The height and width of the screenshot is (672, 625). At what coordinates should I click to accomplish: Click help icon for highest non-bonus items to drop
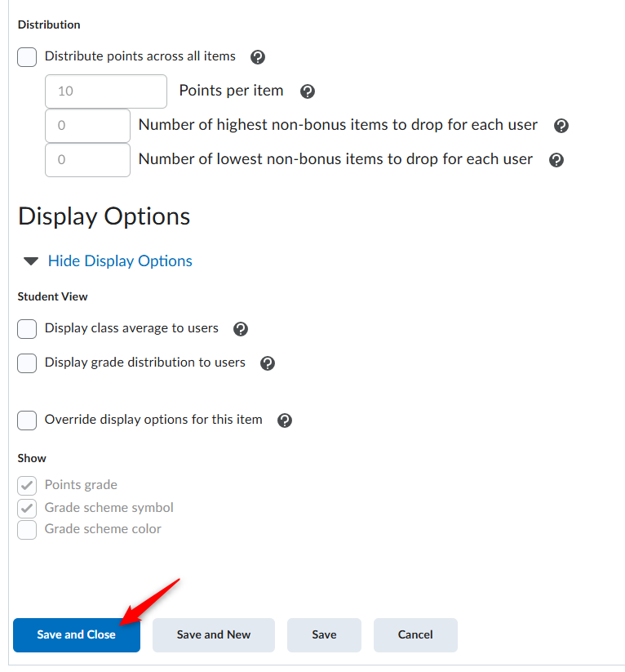pyautogui.click(x=561, y=126)
